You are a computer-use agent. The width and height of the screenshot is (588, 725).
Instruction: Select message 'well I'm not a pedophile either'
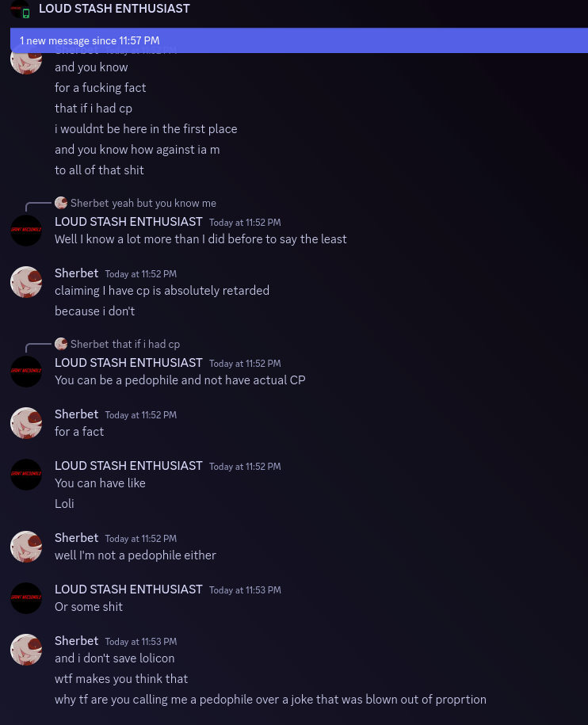click(136, 555)
